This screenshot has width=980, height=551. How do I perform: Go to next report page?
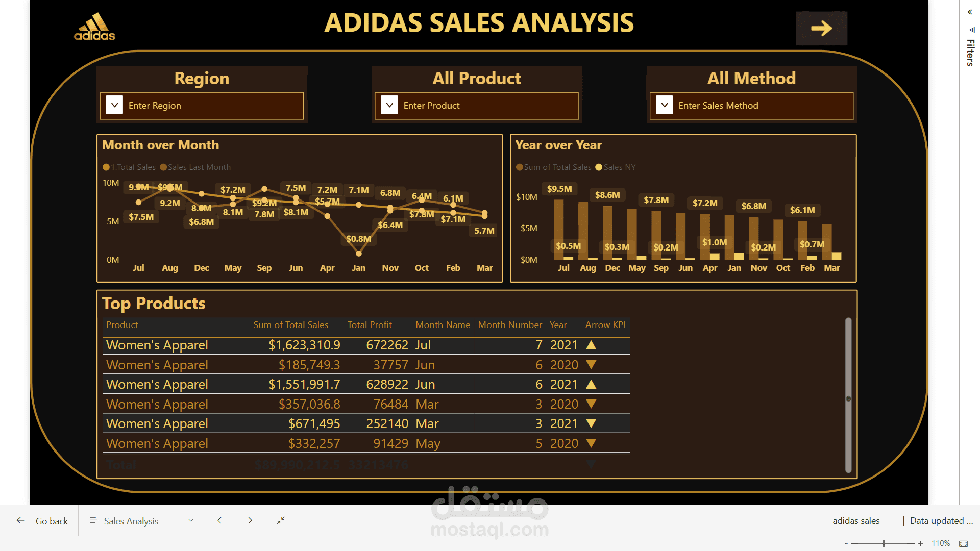(250, 520)
